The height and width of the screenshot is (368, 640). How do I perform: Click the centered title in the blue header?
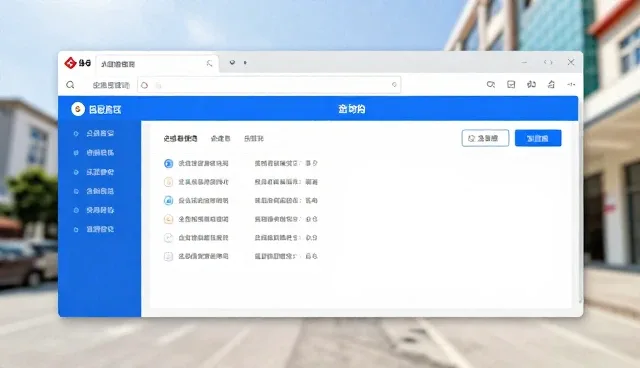(x=351, y=109)
